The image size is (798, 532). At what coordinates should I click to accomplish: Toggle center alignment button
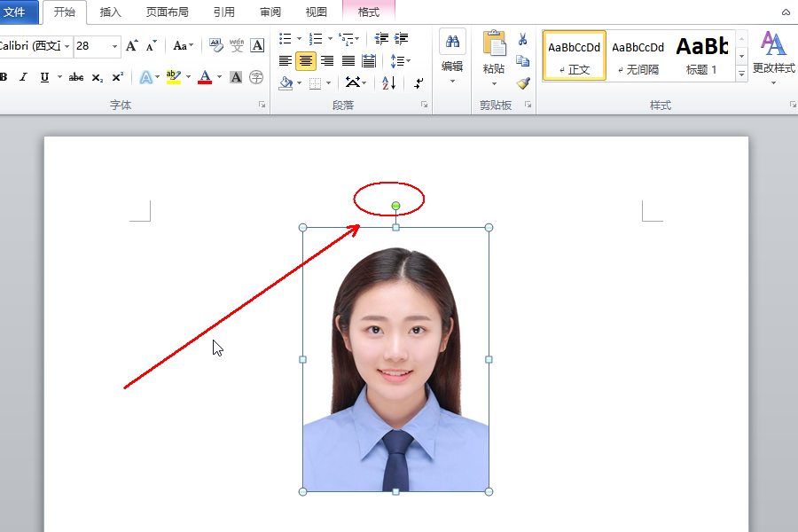click(306, 61)
